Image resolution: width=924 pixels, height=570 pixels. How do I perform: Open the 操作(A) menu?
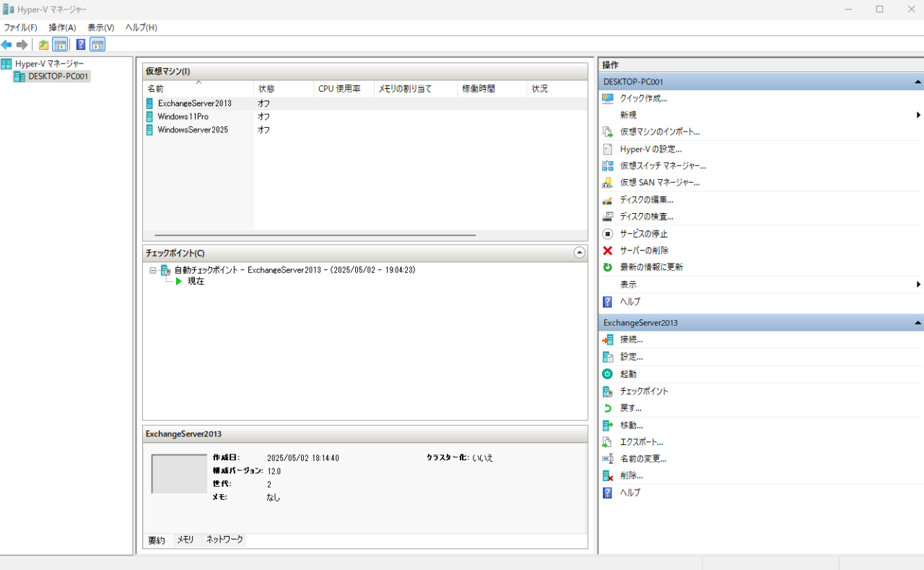(62, 27)
